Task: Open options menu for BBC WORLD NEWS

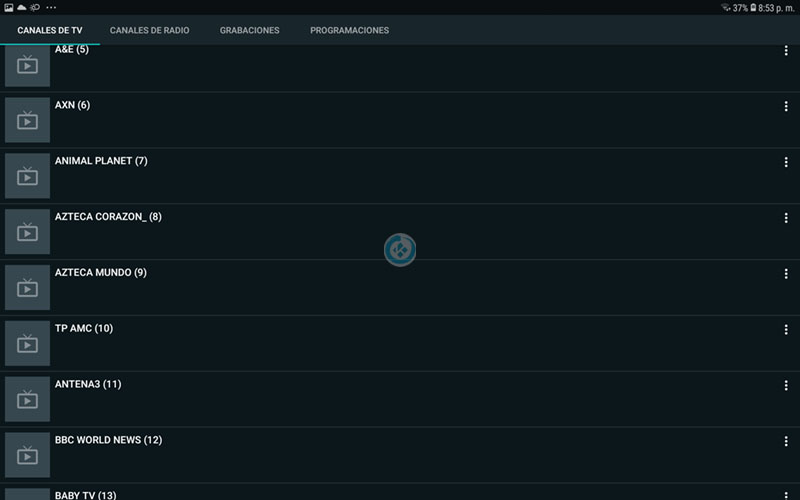Action: [x=786, y=442]
